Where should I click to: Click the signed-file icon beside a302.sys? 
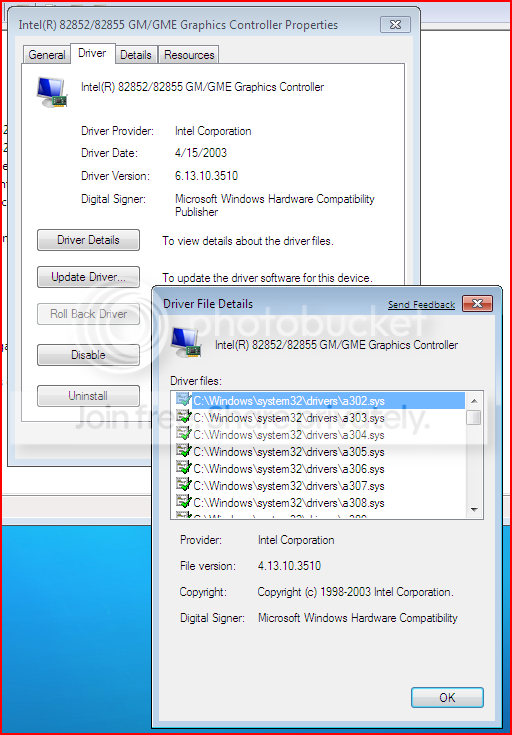click(184, 400)
